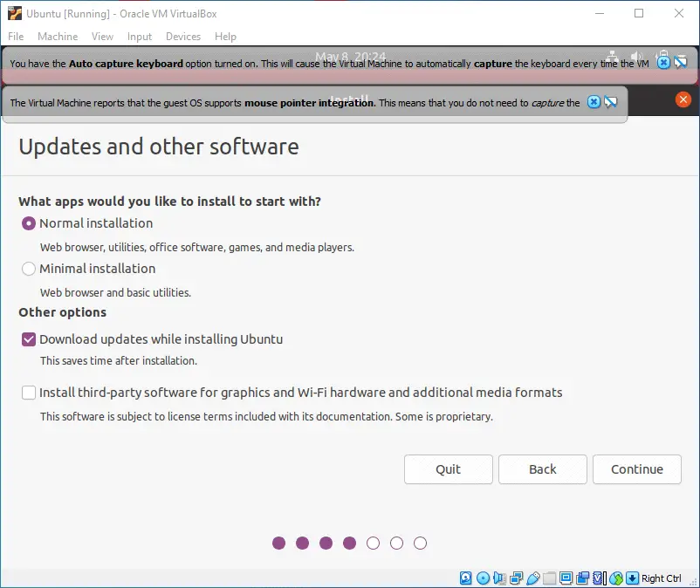Viewport: 700px width, 588px height.
Task: Click 'This saves time after installation.' text
Action: [119, 360]
